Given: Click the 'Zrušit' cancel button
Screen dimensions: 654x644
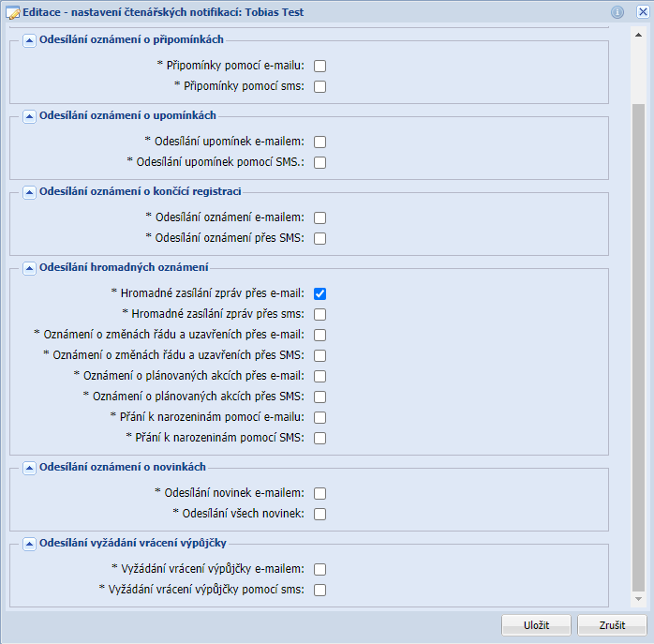Looking at the screenshot, I should 612,625.
